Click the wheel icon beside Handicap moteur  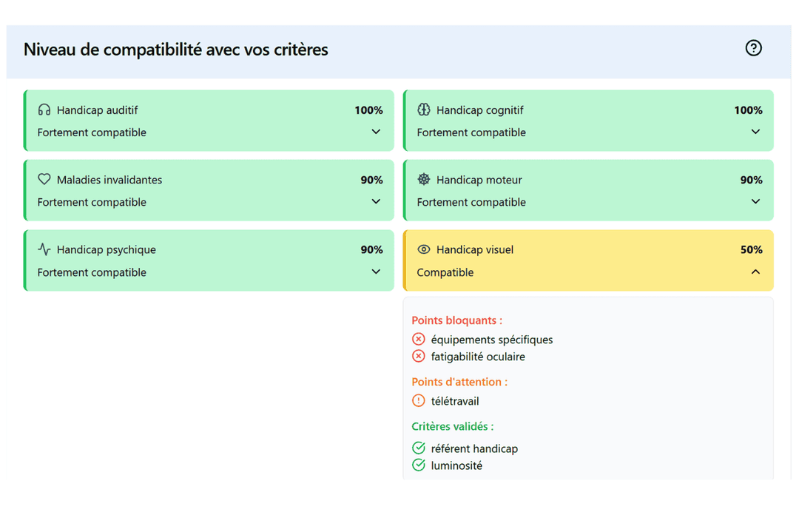click(x=424, y=179)
